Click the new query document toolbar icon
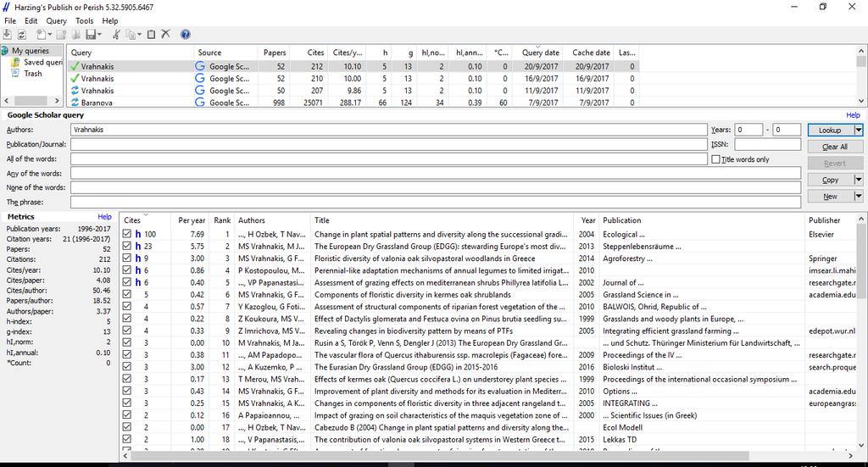This screenshot has height=467, width=868. [41, 34]
